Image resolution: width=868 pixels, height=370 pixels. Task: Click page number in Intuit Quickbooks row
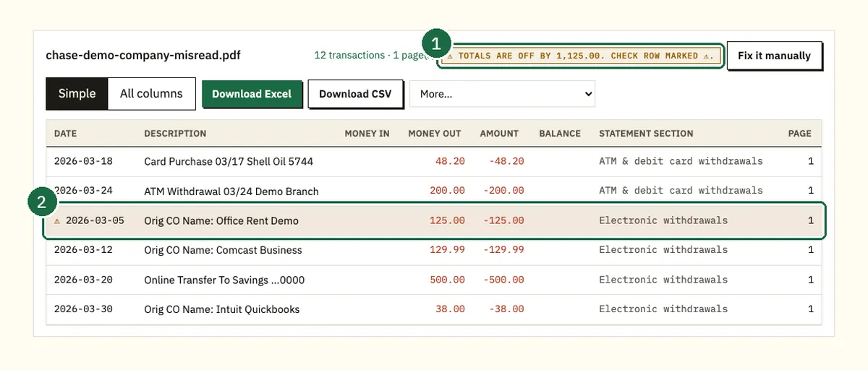pyautogui.click(x=811, y=309)
